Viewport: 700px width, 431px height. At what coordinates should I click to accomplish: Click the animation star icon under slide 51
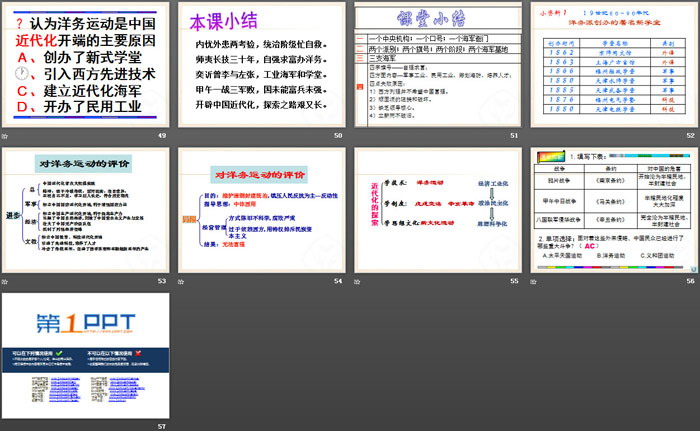pos(359,135)
